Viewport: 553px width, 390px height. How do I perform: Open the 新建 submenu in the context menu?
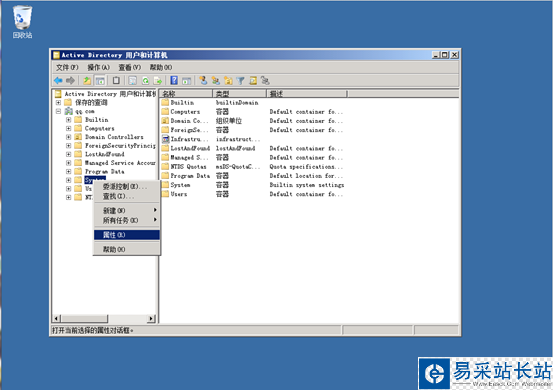127,211
